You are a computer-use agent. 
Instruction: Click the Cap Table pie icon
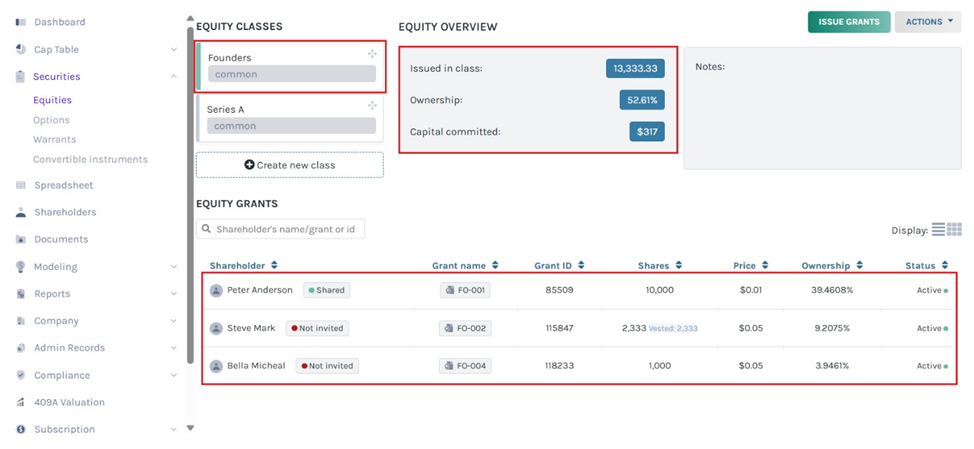click(20, 50)
